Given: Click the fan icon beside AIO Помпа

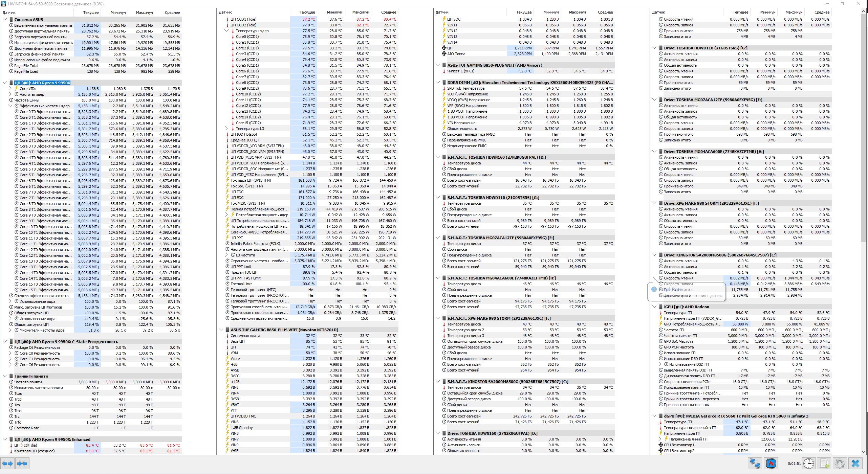Looking at the screenshot, I should point(444,54).
